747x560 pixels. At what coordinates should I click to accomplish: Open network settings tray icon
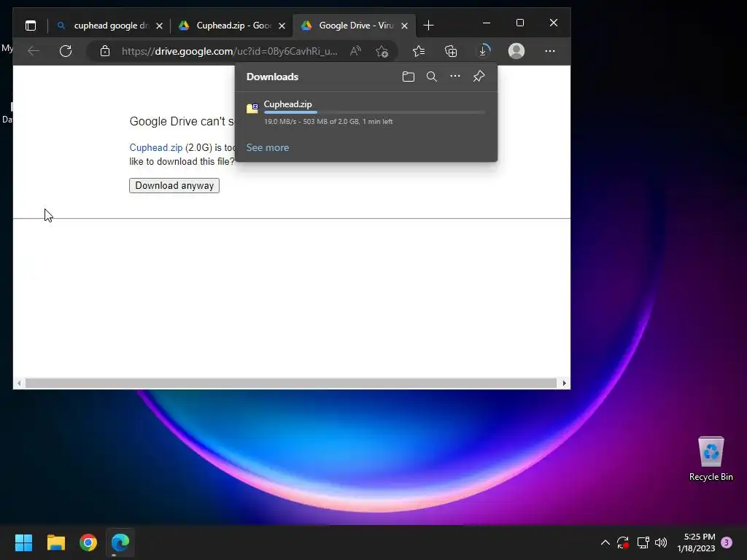[x=643, y=542]
